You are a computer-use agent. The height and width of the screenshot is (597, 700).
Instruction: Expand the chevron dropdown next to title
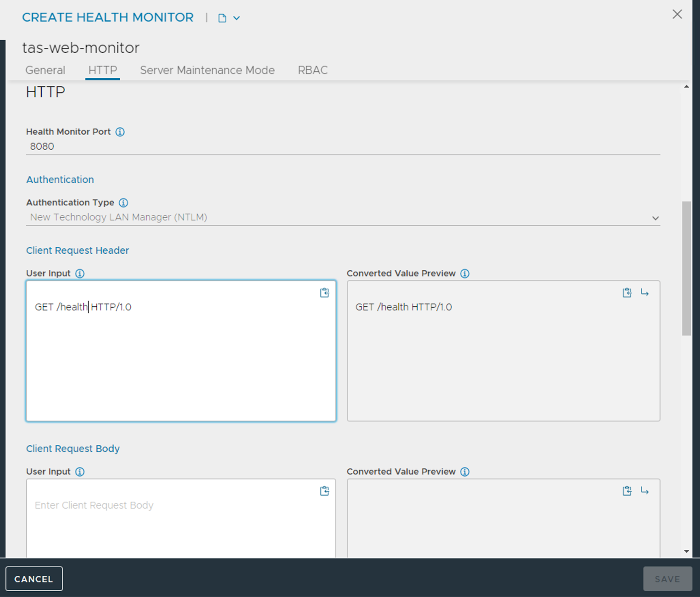click(237, 18)
